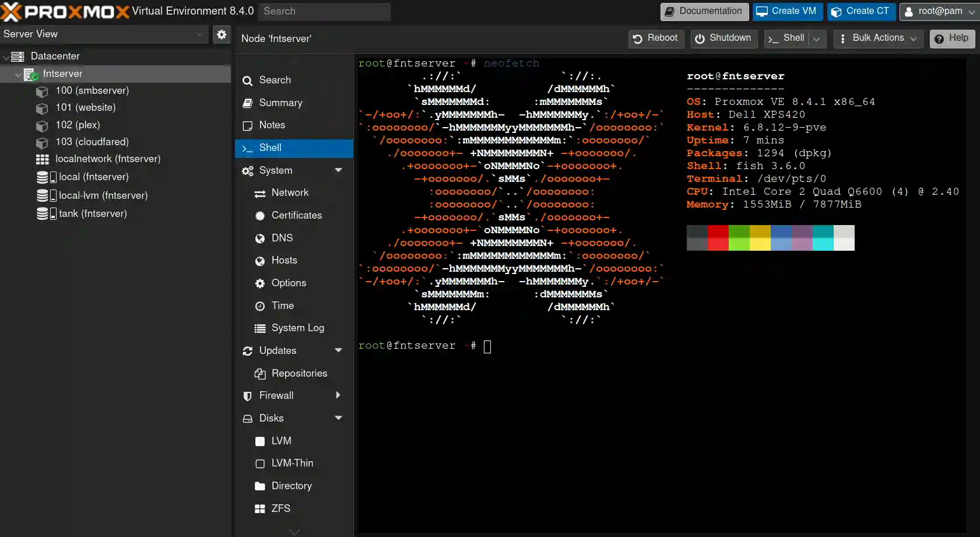This screenshot has height=537, width=980.
Task: Click the gear icon beside Server View
Action: pos(222,34)
